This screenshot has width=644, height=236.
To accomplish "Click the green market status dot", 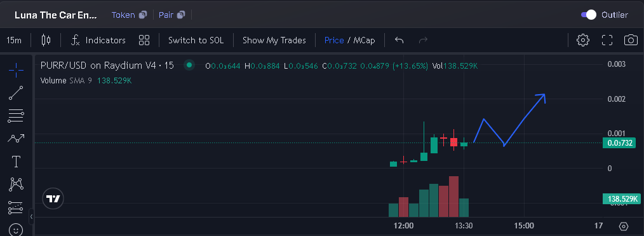I will click(x=189, y=65).
